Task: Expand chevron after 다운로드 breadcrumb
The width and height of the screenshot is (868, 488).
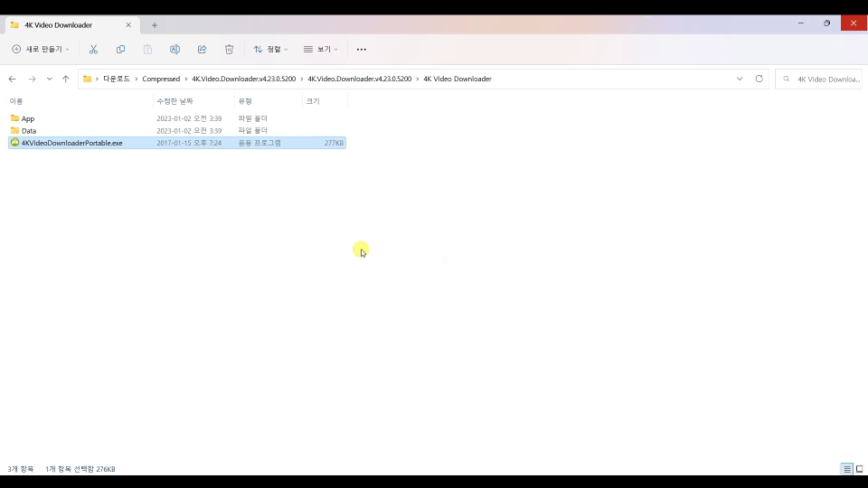Action: 137,80
